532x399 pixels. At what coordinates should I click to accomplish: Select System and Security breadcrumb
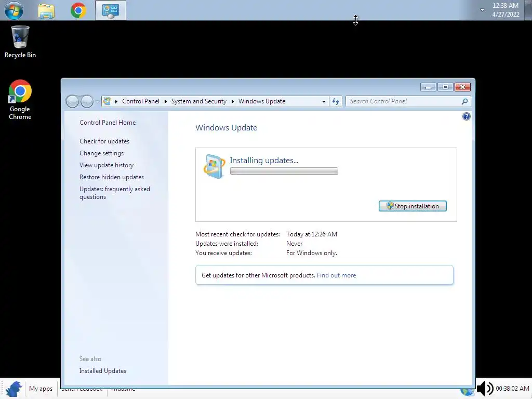[x=199, y=101]
